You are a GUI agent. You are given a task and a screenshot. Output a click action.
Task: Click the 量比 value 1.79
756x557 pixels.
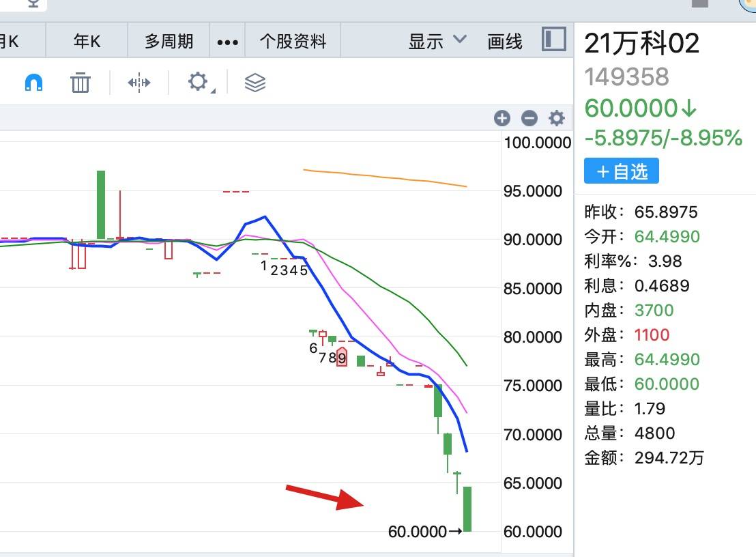pos(650,408)
